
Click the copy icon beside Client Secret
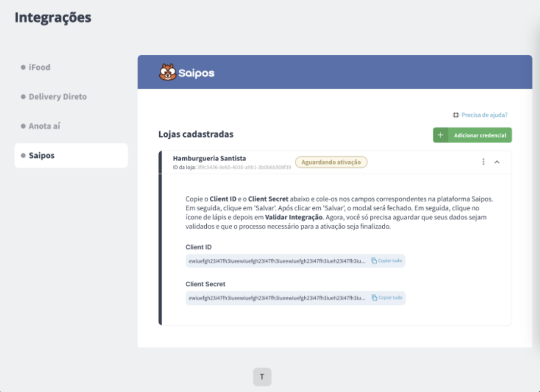click(374, 297)
